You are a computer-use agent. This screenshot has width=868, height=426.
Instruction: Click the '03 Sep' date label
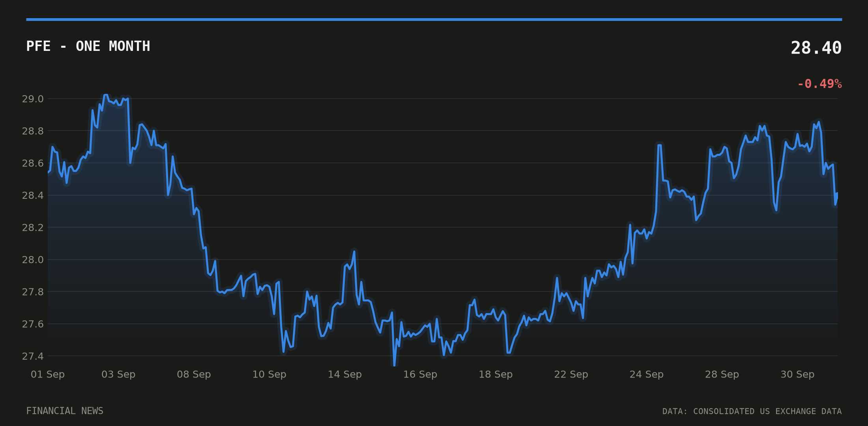[x=118, y=374]
